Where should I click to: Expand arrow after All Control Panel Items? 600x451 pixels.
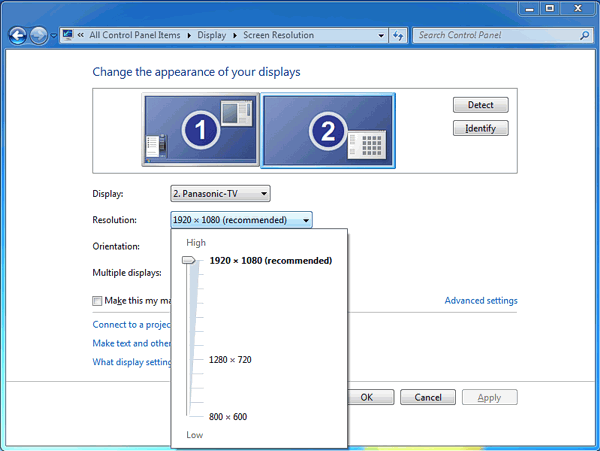[189, 35]
